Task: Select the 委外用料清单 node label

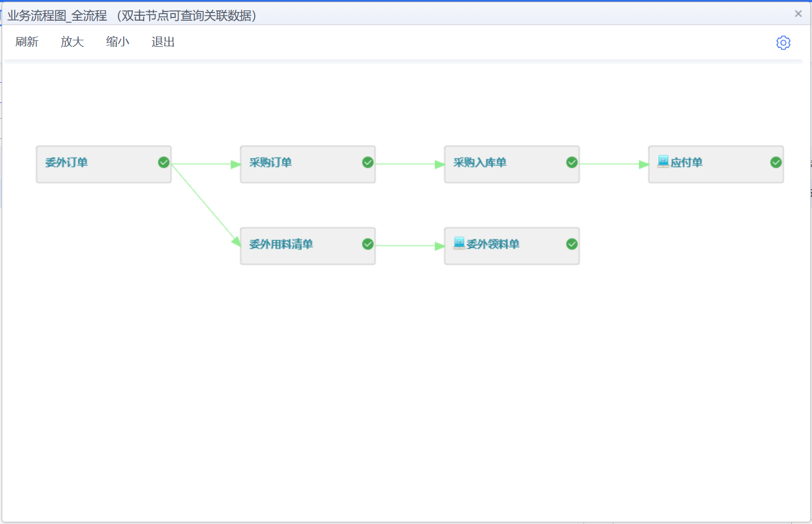Action: click(281, 244)
